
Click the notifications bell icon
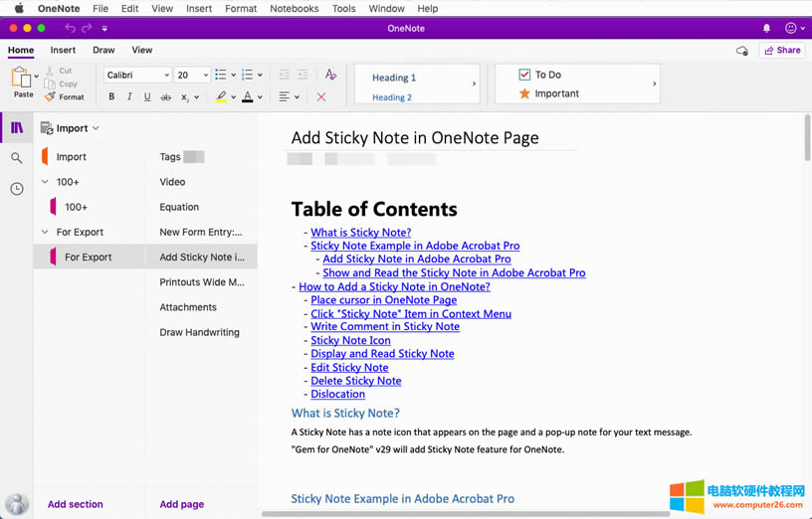tap(766, 28)
